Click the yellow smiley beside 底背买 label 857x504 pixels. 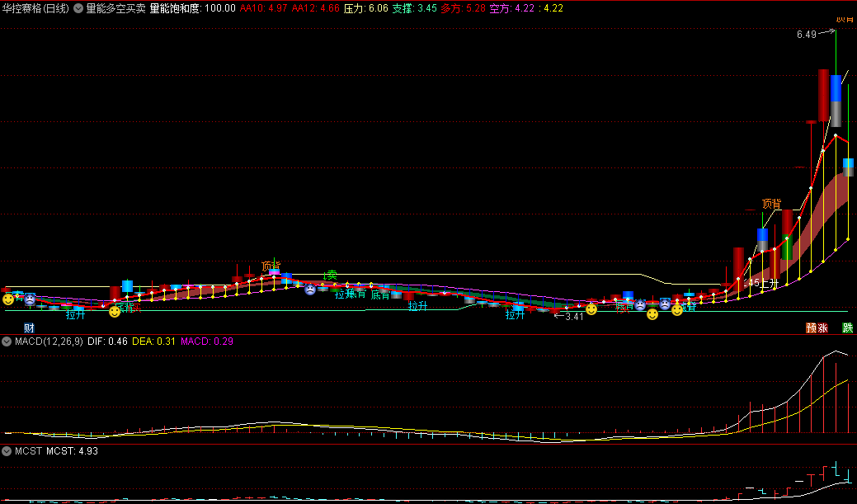tap(114, 312)
